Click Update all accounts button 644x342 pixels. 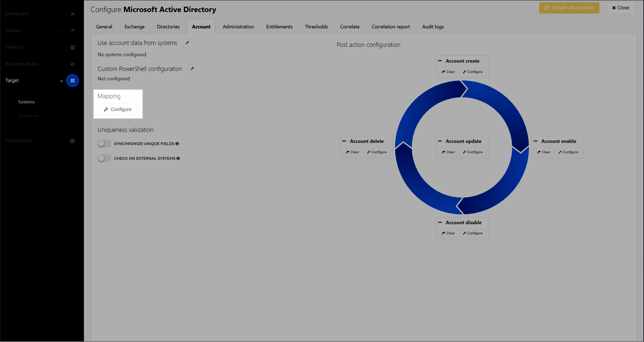coord(569,8)
